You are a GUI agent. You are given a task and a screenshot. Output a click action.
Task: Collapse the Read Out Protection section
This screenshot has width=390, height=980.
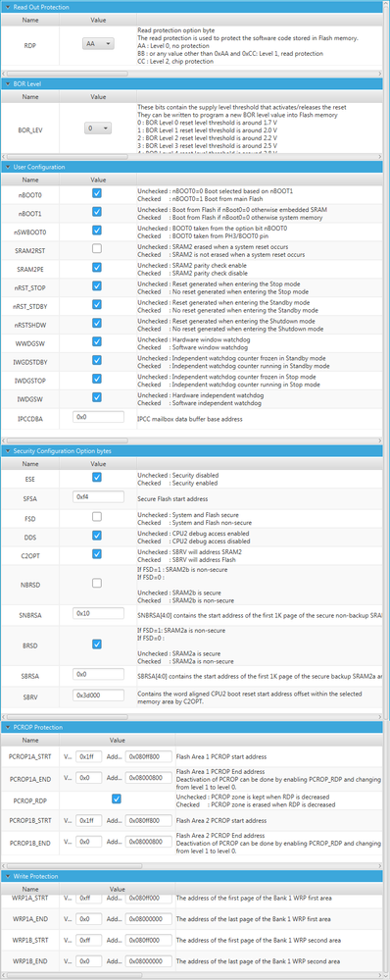[x=8, y=7]
